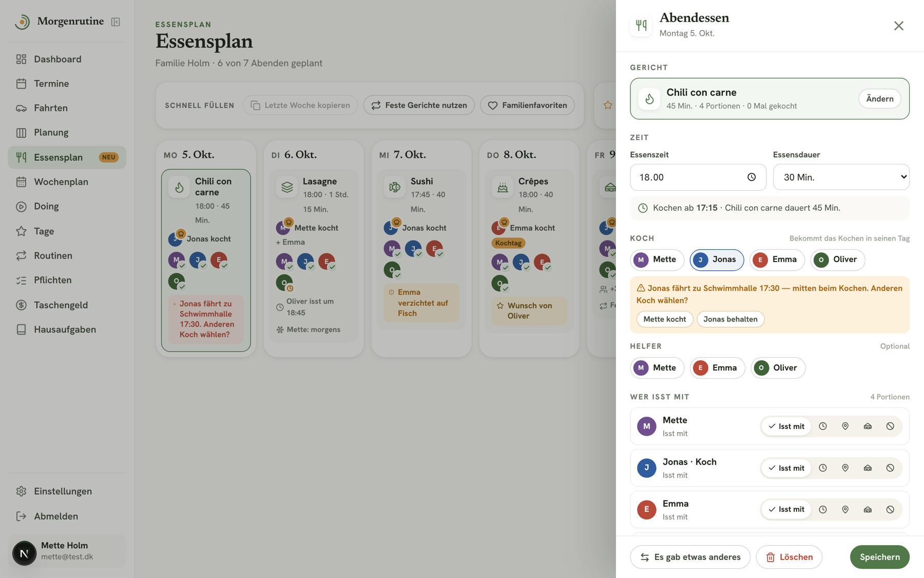Collapse the sidebar with the panel icon
The width and height of the screenshot is (924, 578).
coord(115,22)
